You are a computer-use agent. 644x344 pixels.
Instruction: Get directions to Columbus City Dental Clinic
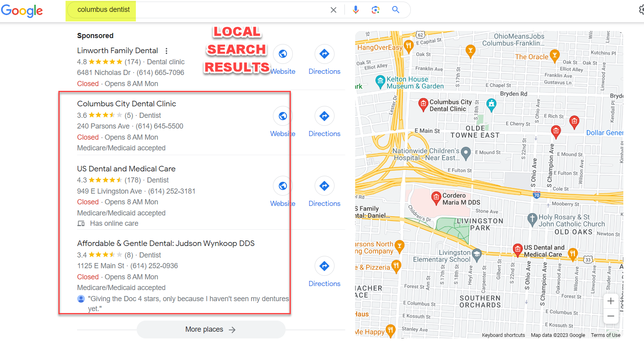[x=324, y=116]
